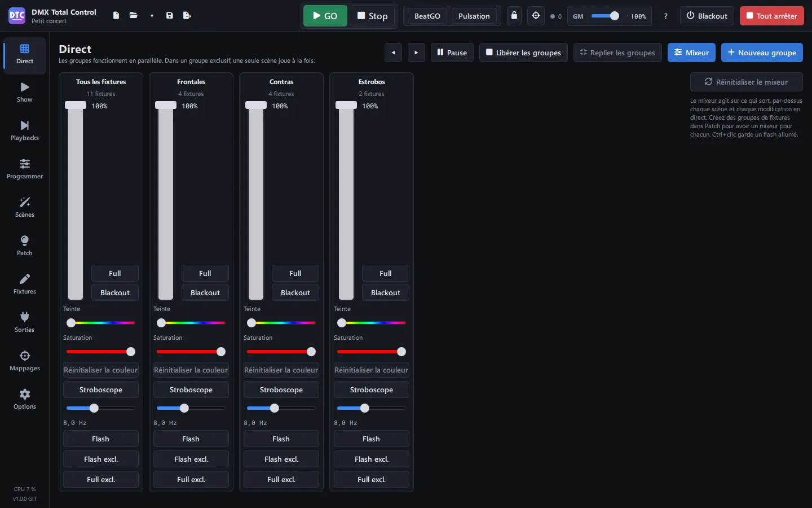This screenshot has width=812, height=508.
Task: Go to the Show section
Action: tap(25, 93)
